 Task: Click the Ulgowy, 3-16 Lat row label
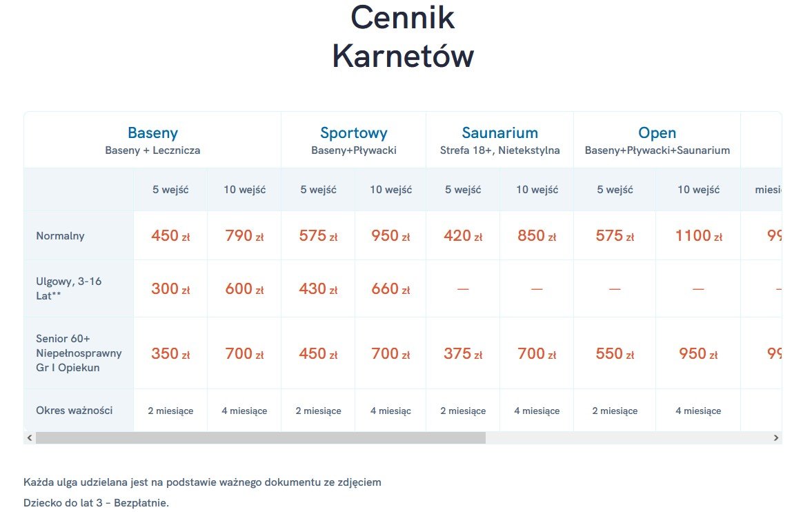[x=68, y=288]
